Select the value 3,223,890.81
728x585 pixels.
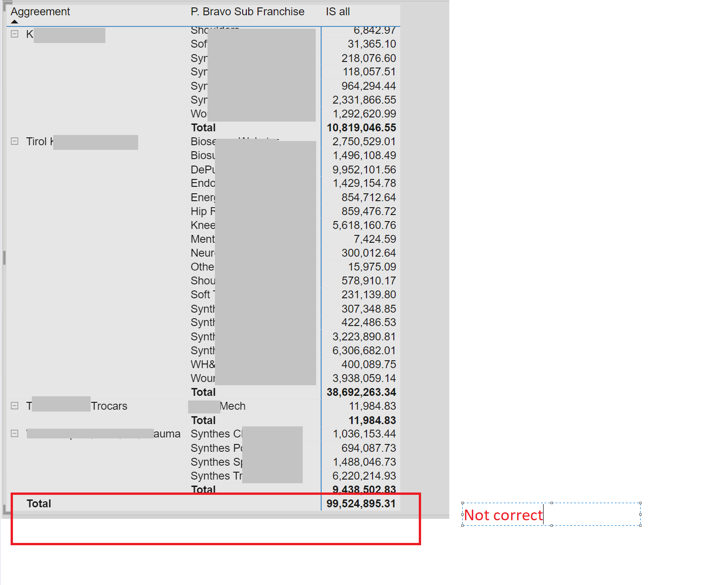364,337
